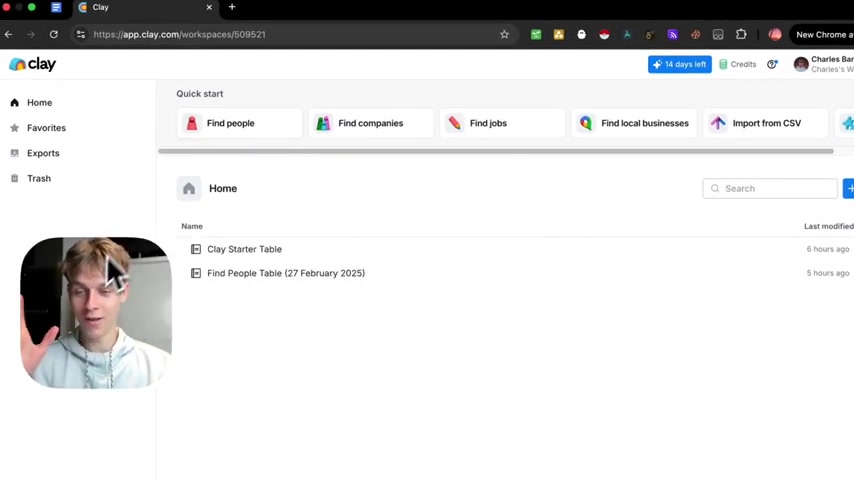The height and width of the screenshot is (480, 854).
Task: Click the browser forward arrow
Action: [31, 34]
